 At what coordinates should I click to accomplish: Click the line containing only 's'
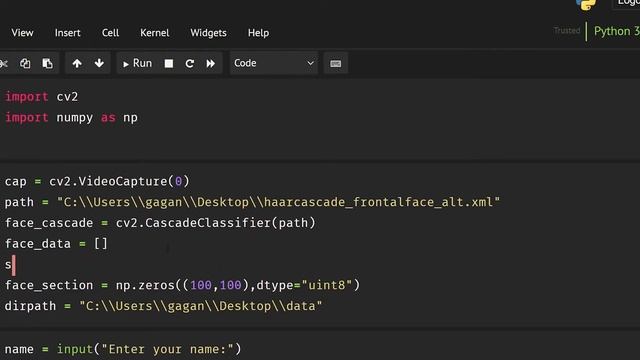tap(8, 264)
